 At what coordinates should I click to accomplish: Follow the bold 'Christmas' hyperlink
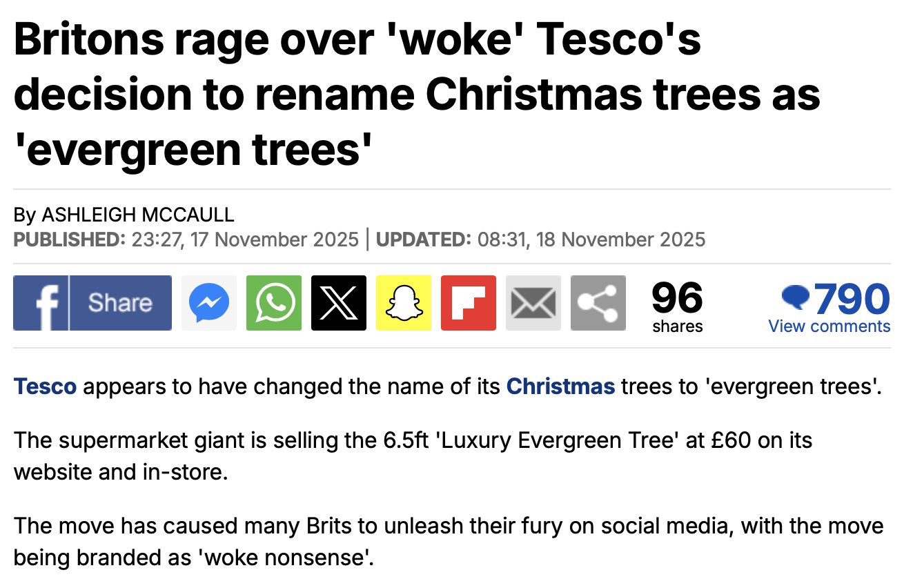(x=560, y=386)
